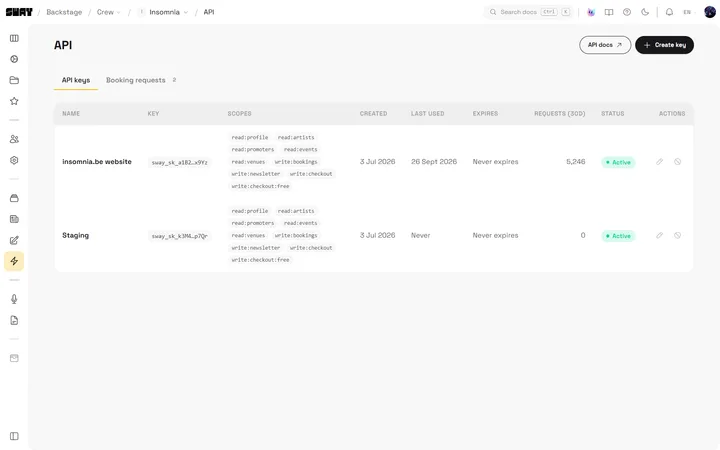Viewport: 720px width, 450px height.
Task: Click the STATUS column header
Action: click(613, 113)
